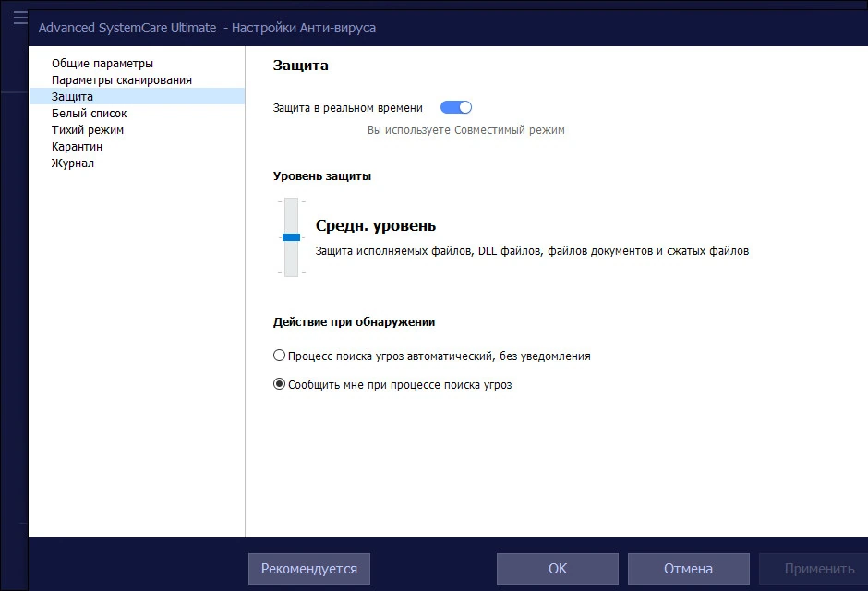Open Параметры сканирования section

(122, 80)
